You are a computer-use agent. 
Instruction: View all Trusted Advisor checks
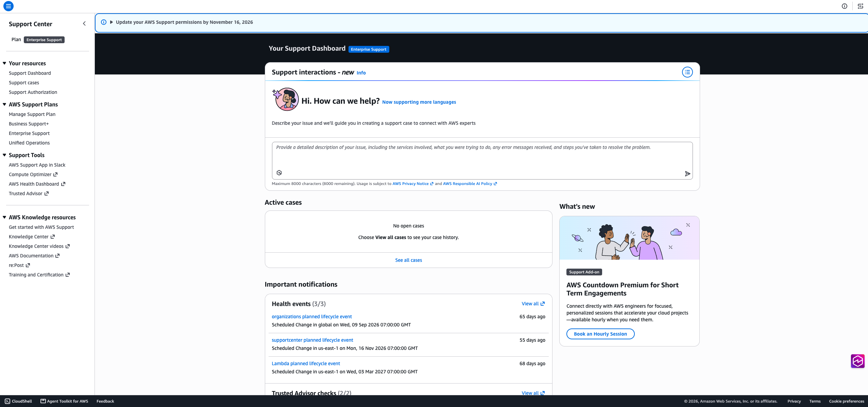[533, 393]
